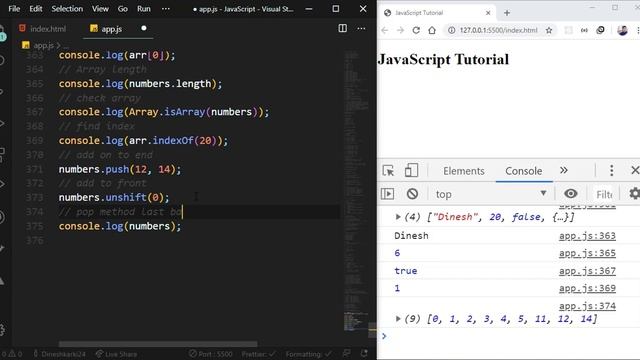This screenshot has width=640, height=360.
Task: Open the app.js:363 source link
Action: point(587,236)
